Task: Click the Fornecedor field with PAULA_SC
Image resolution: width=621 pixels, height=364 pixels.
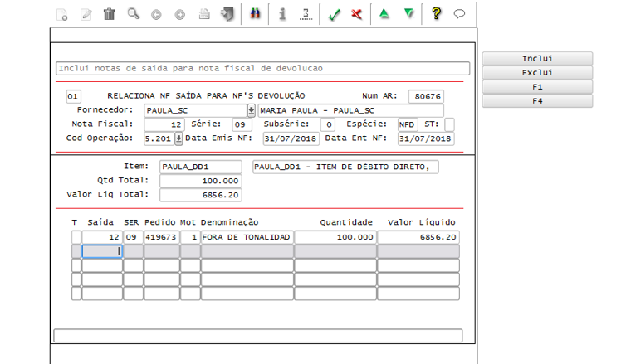Action: [196, 110]
